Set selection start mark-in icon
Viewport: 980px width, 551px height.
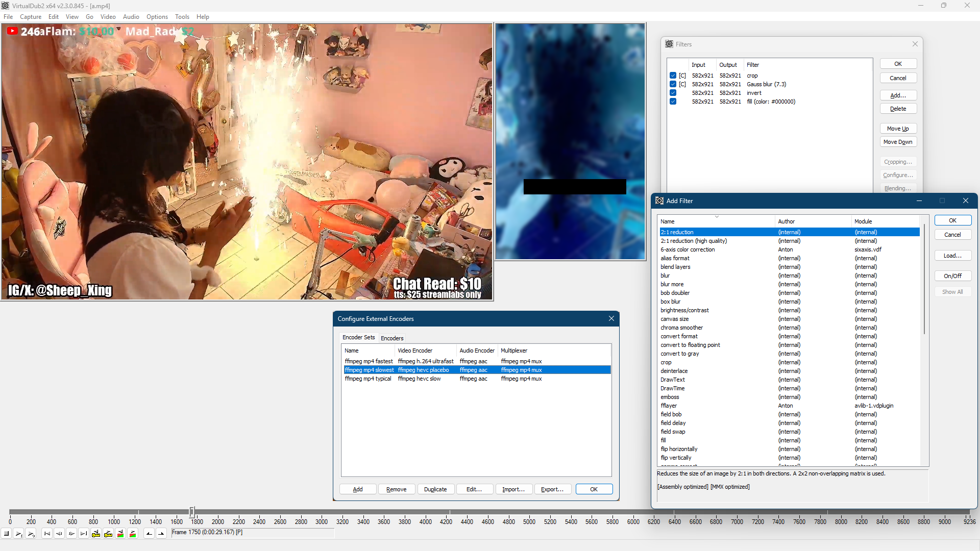pos(149,534)
